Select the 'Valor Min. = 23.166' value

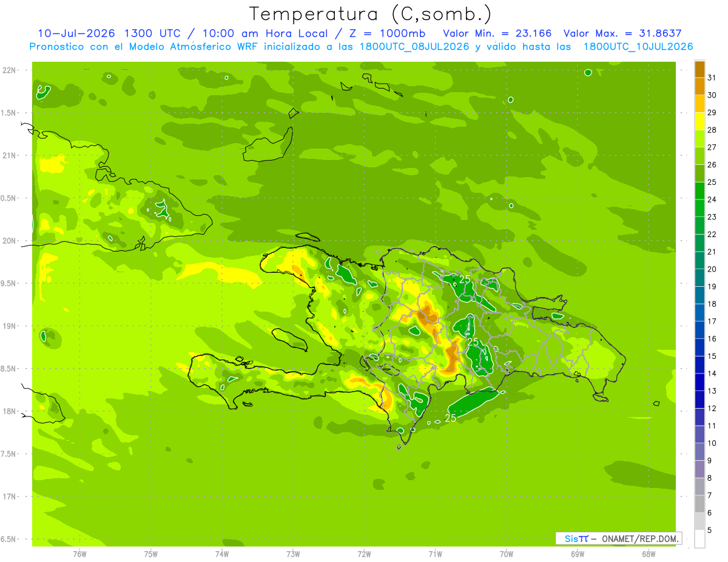coord(499,33)
